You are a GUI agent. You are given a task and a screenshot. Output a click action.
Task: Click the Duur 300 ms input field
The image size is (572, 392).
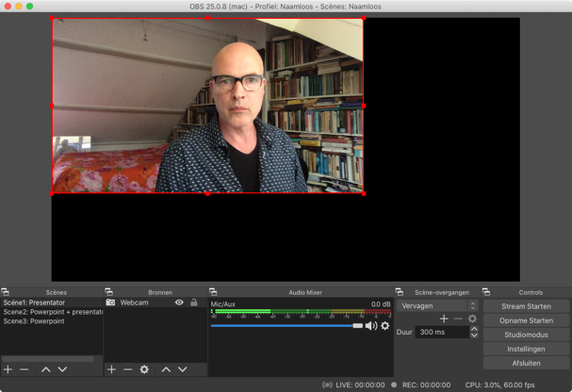pos(441,333)
